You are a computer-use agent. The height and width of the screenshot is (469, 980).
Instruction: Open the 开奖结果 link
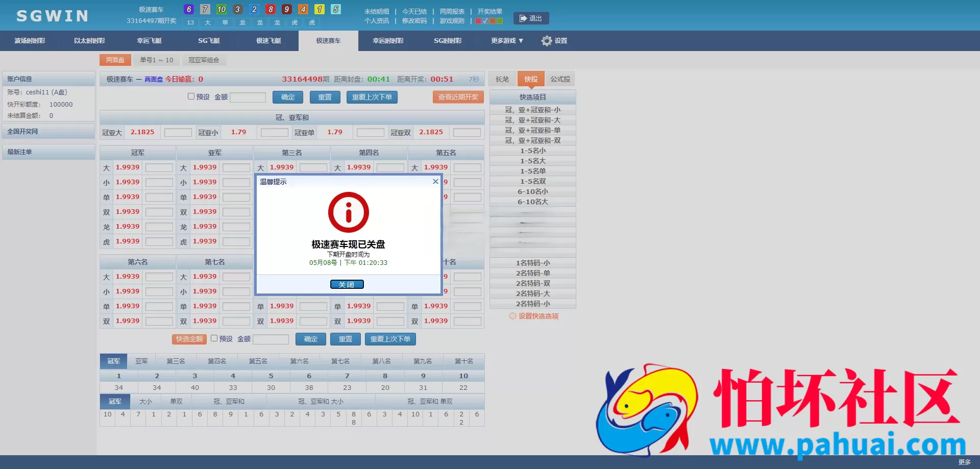pyautogui.click(x=490, y=11)
